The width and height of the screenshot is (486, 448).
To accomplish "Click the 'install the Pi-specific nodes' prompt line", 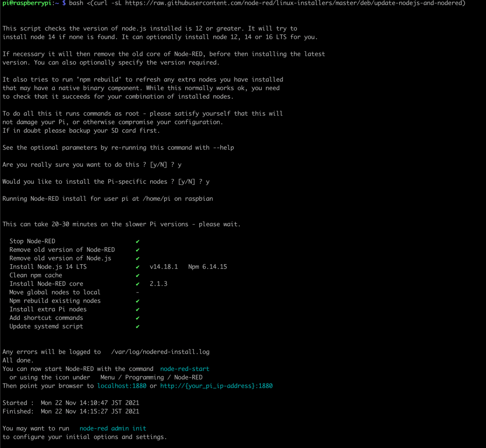I will [x=106, y=182].
